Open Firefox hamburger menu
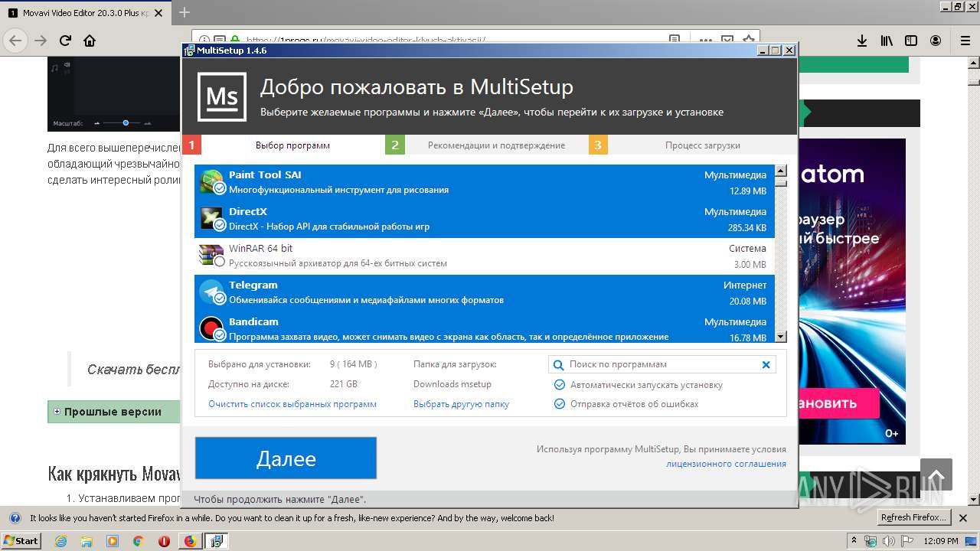Image resolution: width=980 pixels, height=551 pixels. click(965, 41)
